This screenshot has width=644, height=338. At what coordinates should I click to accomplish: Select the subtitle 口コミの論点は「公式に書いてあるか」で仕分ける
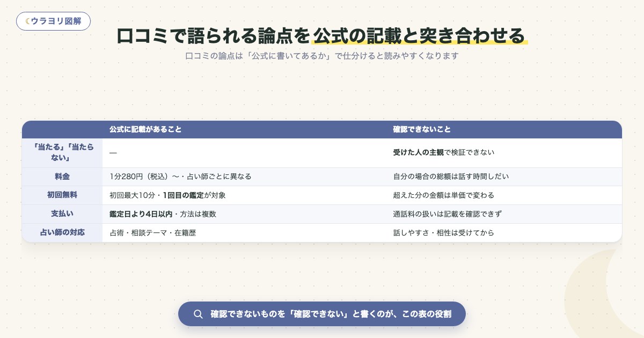(x=322, y=56)
